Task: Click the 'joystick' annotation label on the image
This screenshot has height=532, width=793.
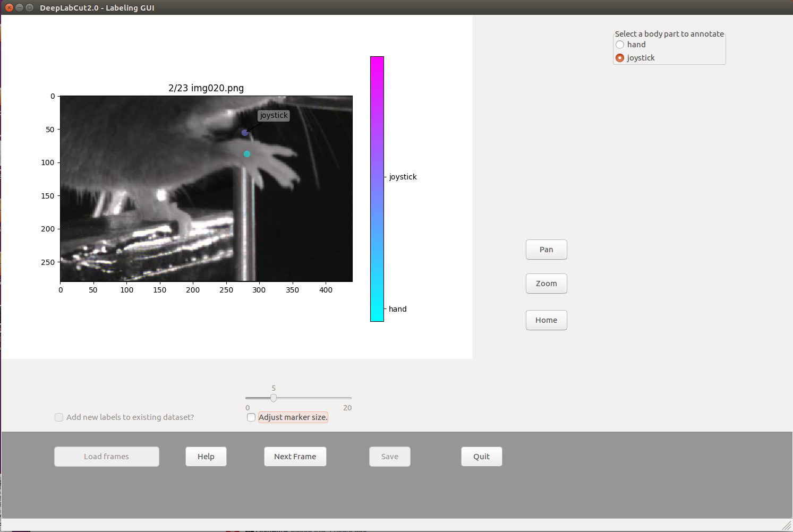Action: tap(273, 115)
